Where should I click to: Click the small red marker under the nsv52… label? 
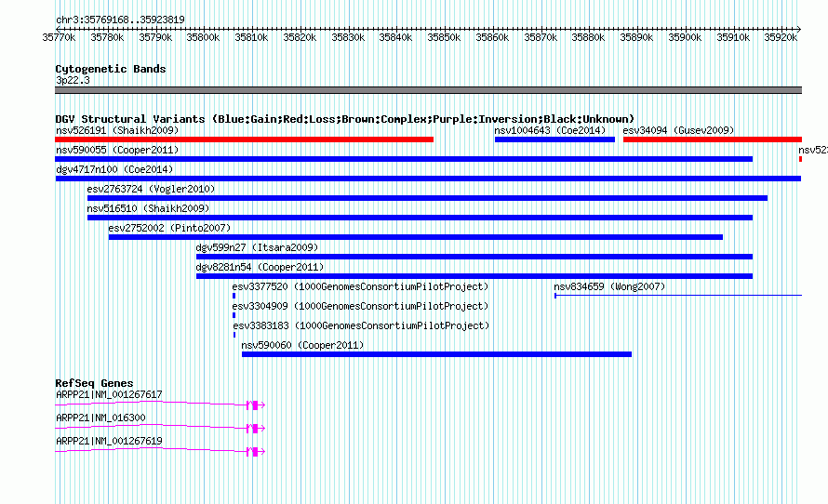click(800, 159)
